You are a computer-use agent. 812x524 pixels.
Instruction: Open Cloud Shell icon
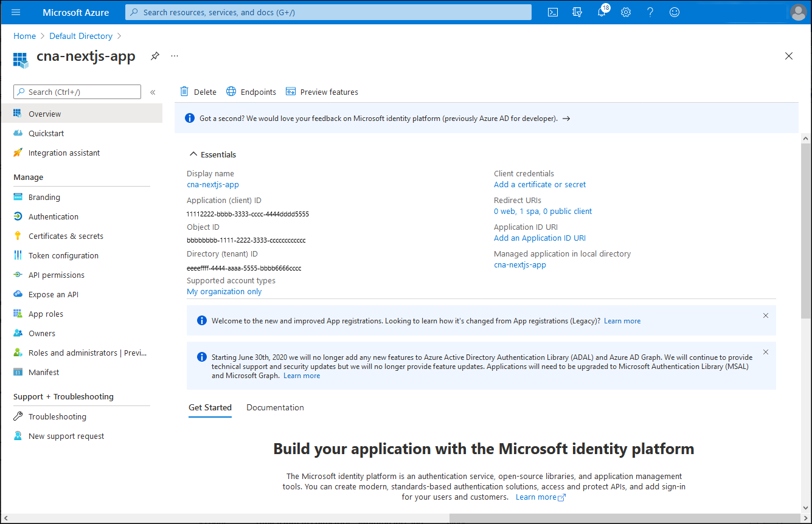click(x=553, y=12)
